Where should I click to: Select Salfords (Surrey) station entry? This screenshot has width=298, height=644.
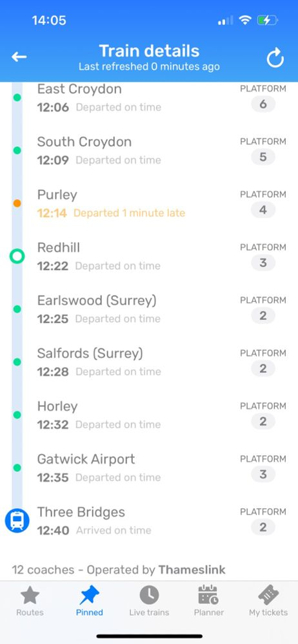149,362
